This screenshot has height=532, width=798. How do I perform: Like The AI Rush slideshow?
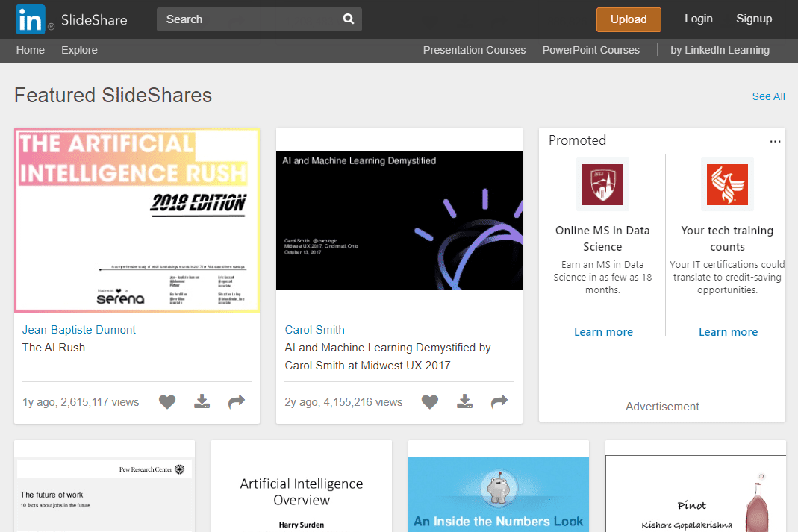point(167,402)
